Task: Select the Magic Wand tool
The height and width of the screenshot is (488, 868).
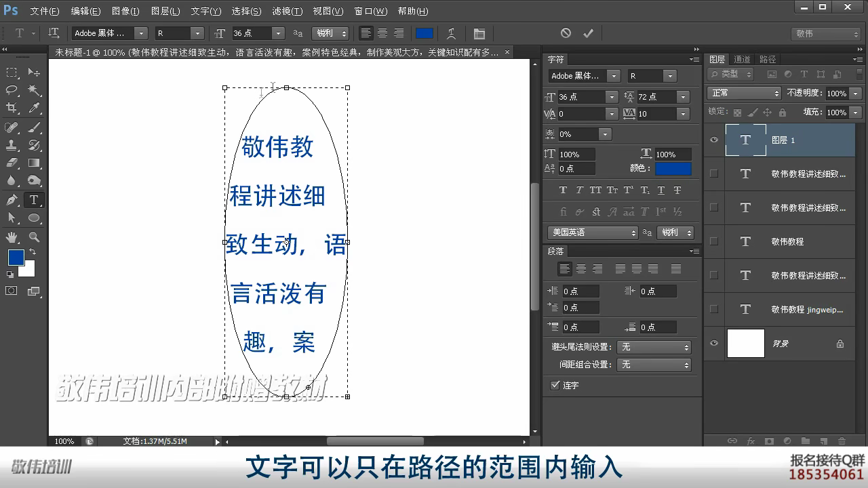Action: (x=34, y=90)
